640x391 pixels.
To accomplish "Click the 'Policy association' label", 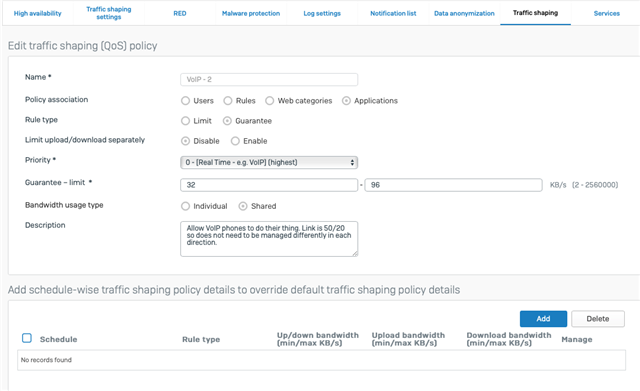I will 56,100.
